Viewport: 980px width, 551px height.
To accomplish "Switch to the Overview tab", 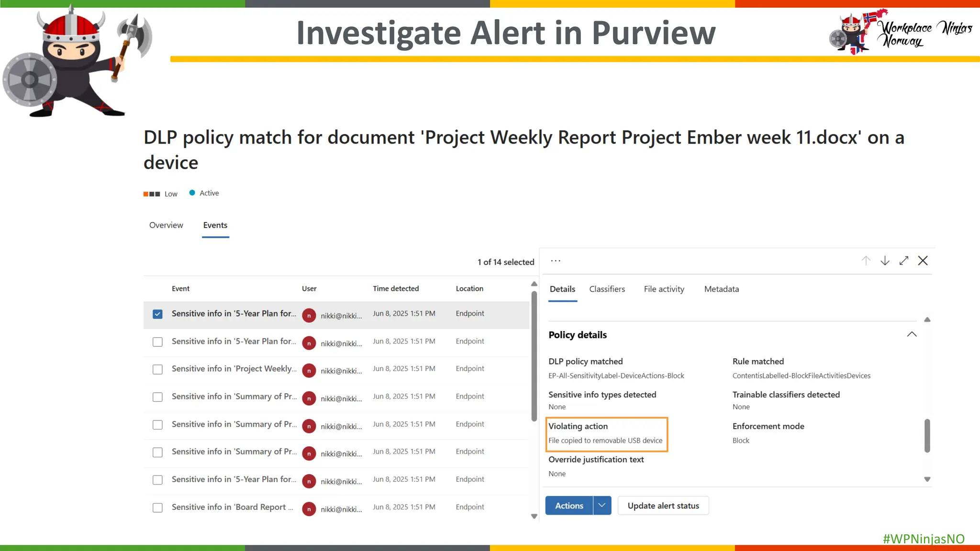I will (166, 225).
